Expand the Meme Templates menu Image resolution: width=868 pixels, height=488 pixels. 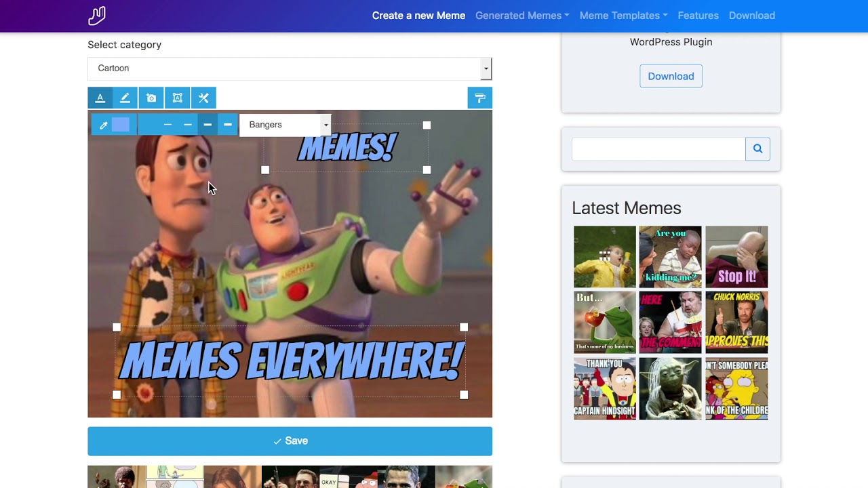pyautogui.click(x=623, y=16)
